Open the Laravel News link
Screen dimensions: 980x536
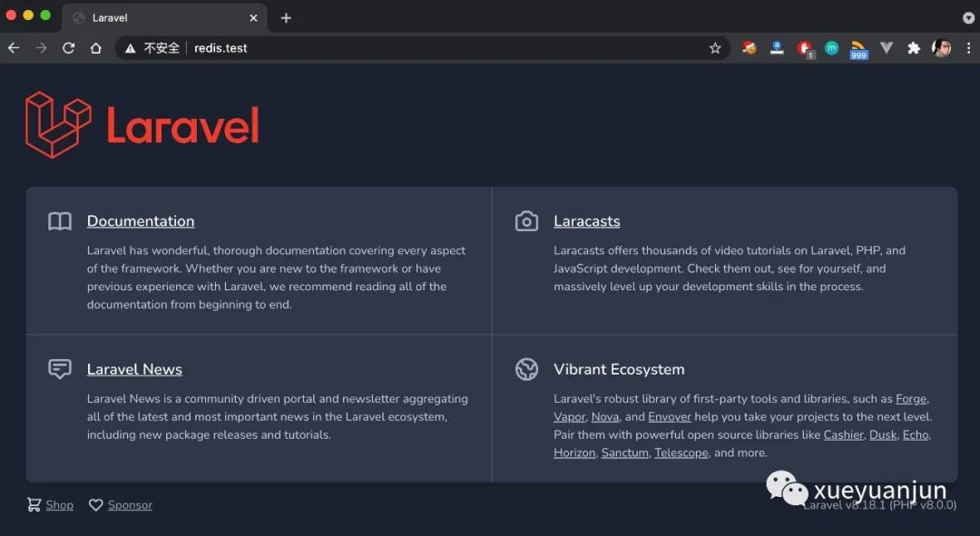[134, 369]
